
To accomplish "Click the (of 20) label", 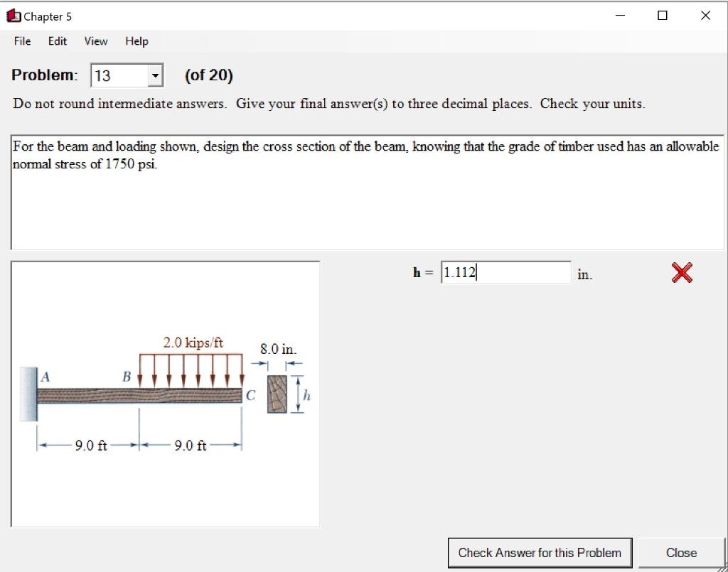I will 208,75.
